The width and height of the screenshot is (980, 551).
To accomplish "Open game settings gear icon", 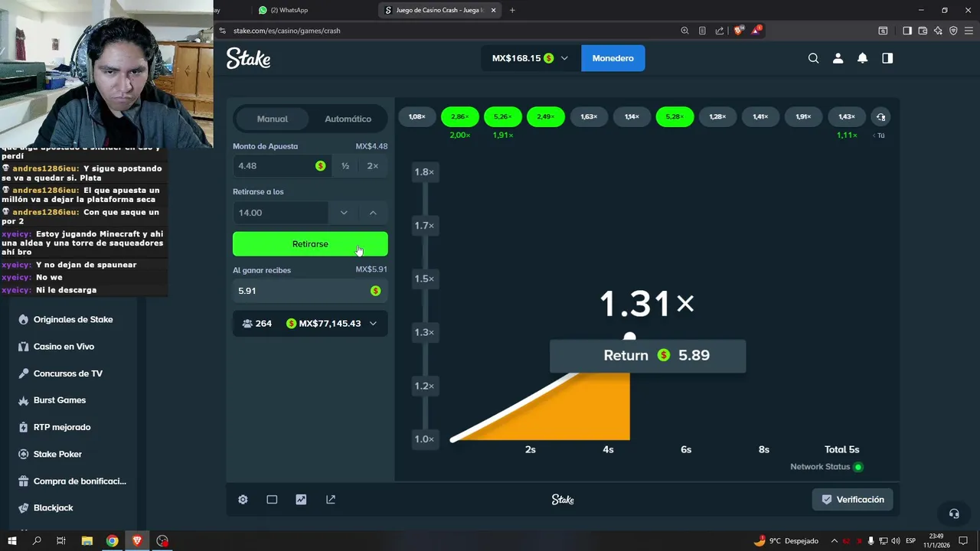I will pos(243,500).
